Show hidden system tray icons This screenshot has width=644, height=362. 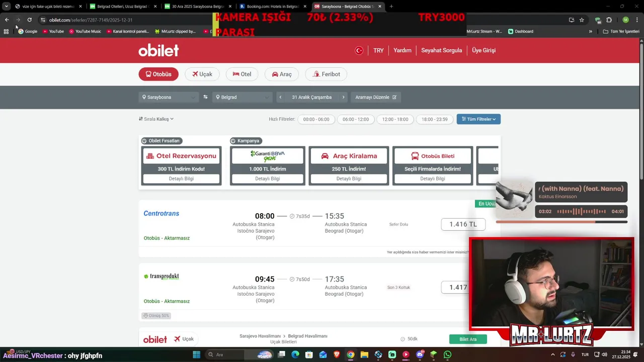[x=553, y=354]
